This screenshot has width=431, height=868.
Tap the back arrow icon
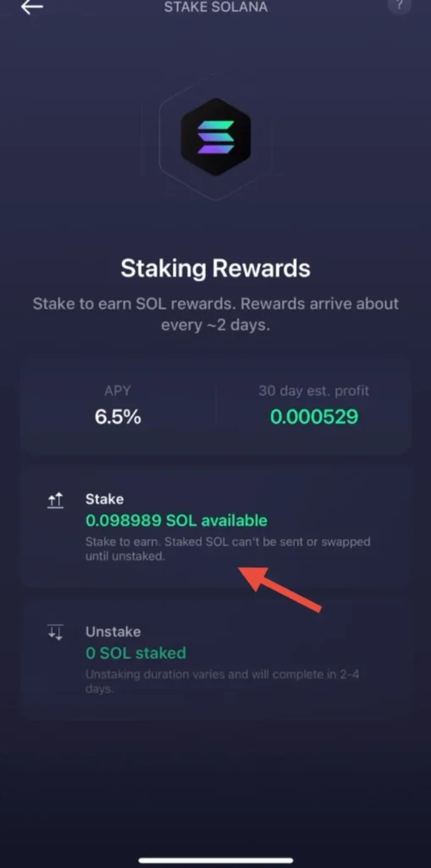click(x=32, y=7)
